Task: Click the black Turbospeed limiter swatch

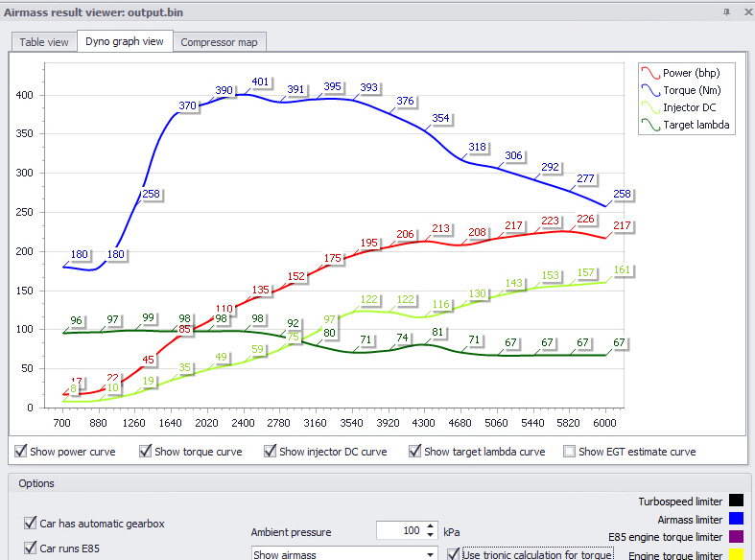Action: pos(736,501)
